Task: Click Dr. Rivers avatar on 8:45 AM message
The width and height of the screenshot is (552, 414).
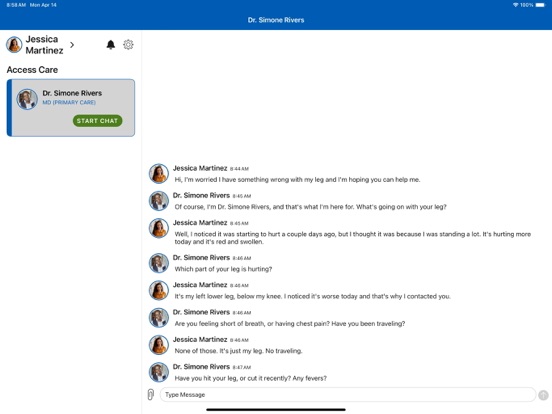Action: [x=159, y=201]
